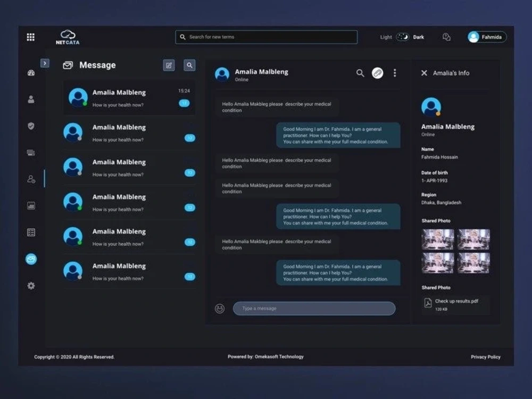Open the shield check icon in sidebar
Screen dimensions: 532x399
click(x=31, y=126)
